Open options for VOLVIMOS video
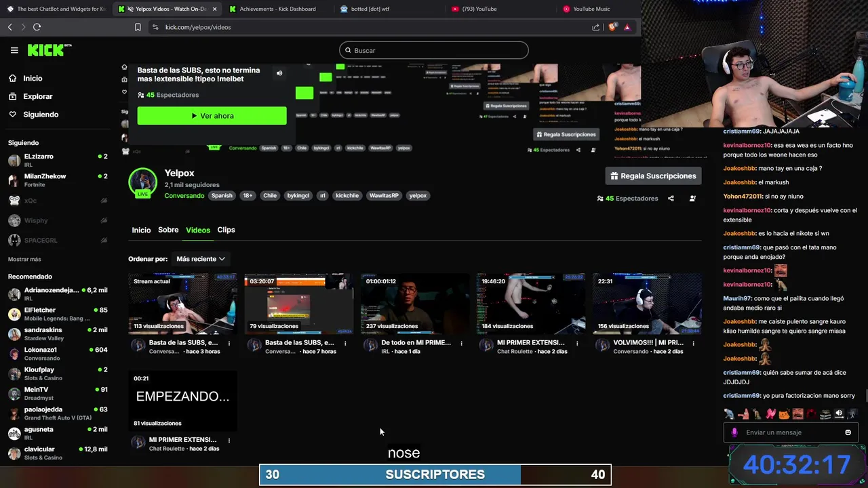Image resolution: width=868 pixels, height=488 pixels. pos(693,343)
